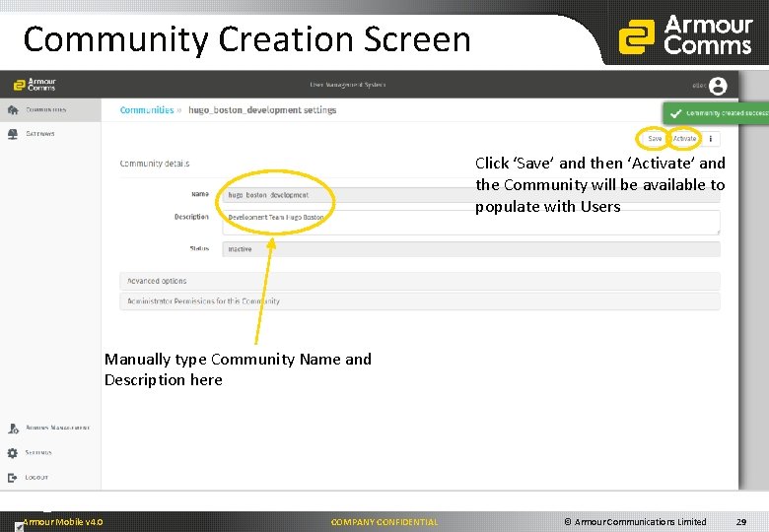Click the 'Community details' section heading

[155, 164]
